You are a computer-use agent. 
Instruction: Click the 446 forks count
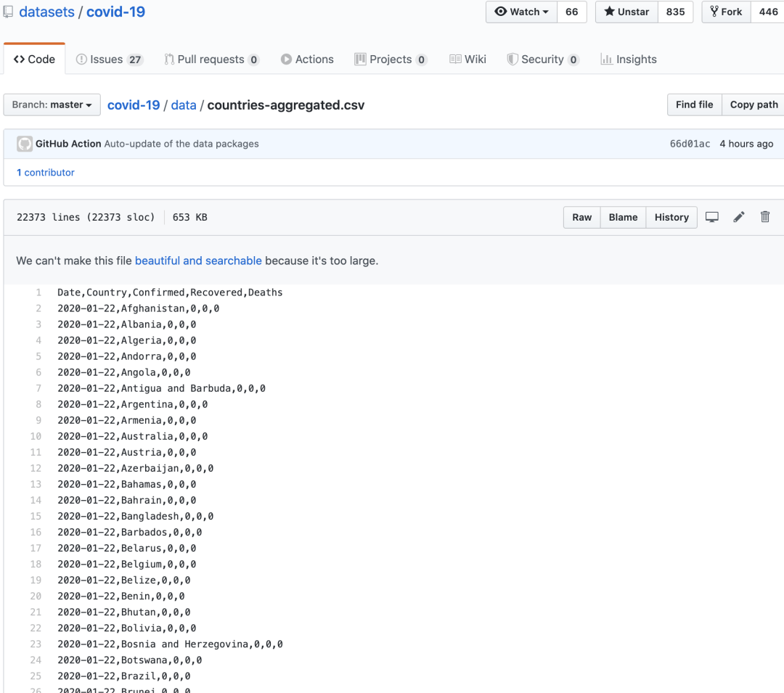[768, 12]
